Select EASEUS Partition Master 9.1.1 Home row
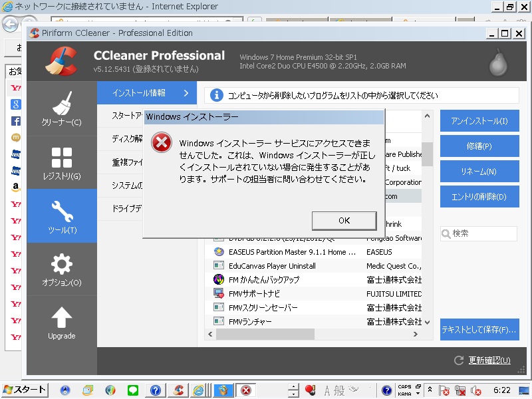Viewport: 532px width, 399px height. point(313,252)
